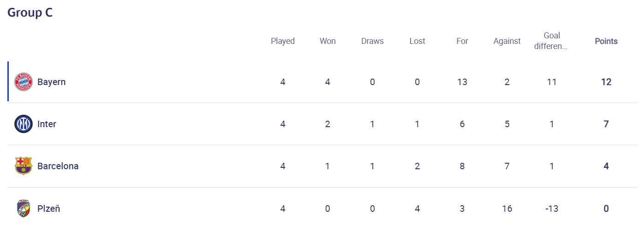
Task: Click the FC Barcelona club crest
Action: (x=24, y=166)
